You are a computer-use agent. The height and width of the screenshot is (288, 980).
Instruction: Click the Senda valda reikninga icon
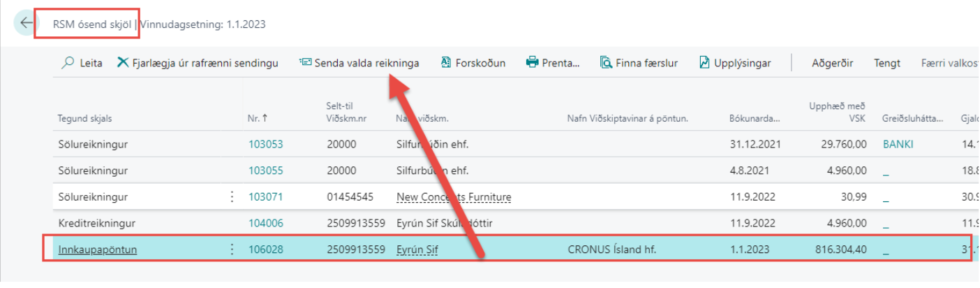[304, 63]
